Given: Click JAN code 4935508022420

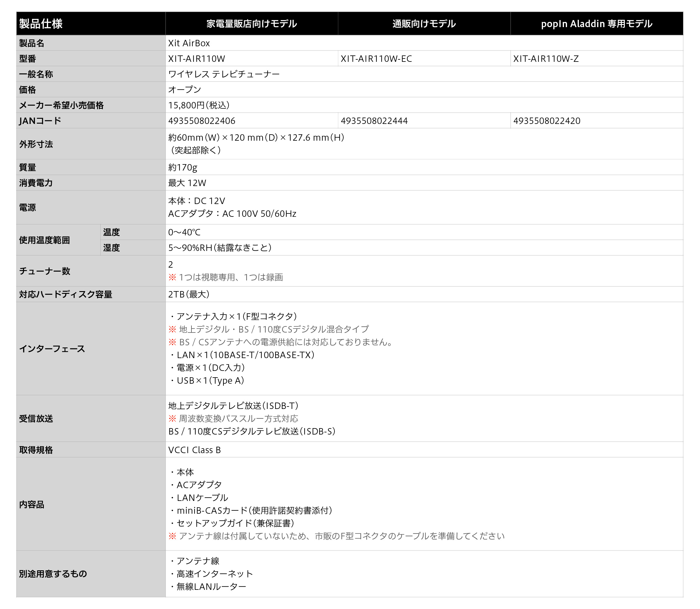Looking at the screenshot, I should (547, 121).
